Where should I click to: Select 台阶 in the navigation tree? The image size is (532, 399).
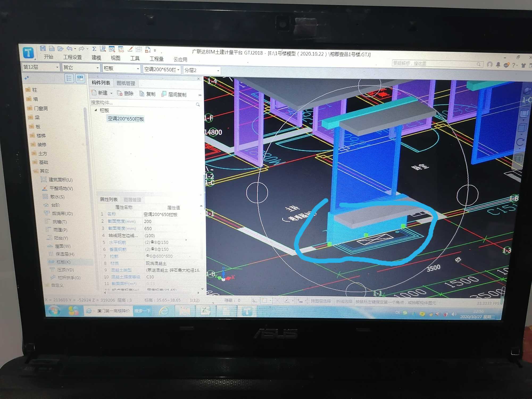pos(52,205)
